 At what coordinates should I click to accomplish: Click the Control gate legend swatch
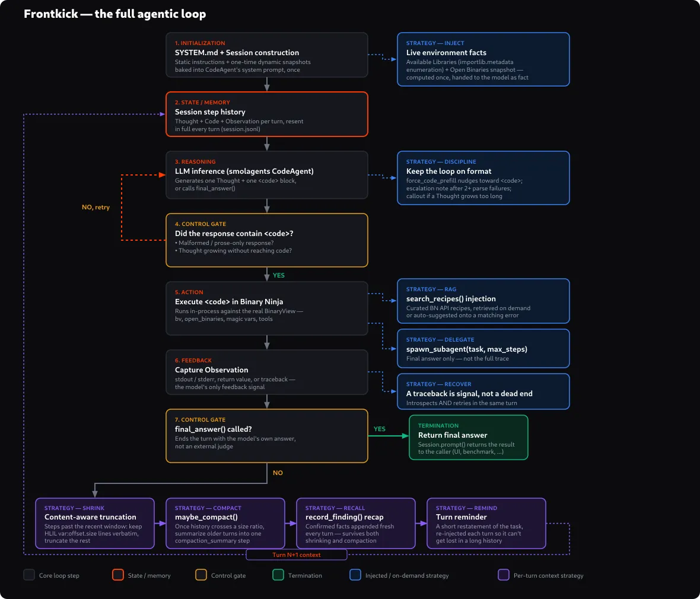(x=201, y=575)
